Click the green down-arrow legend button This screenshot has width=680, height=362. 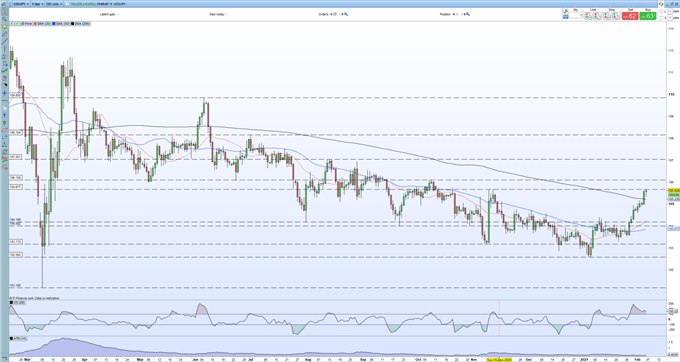17,24
